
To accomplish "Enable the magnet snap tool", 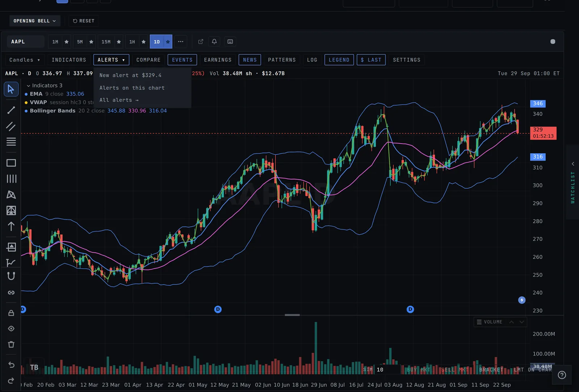I will pos(11,276).
